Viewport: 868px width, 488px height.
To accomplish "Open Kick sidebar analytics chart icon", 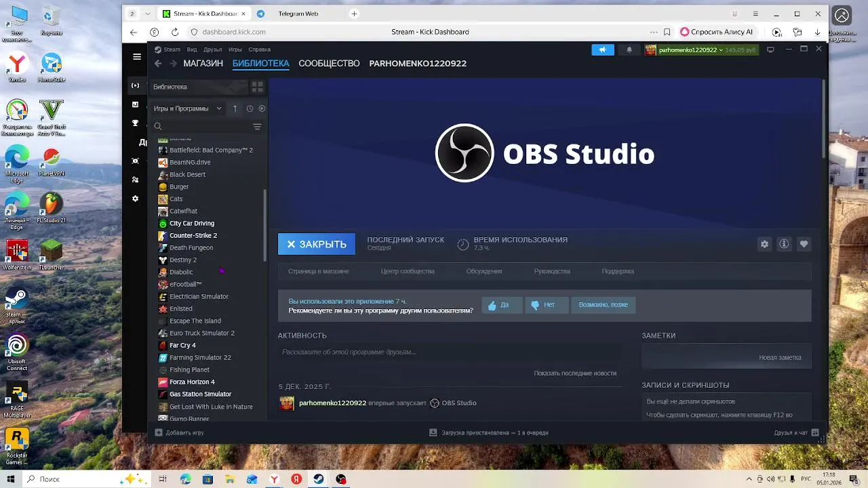I will pyautogui.click(x=135, y=104).
